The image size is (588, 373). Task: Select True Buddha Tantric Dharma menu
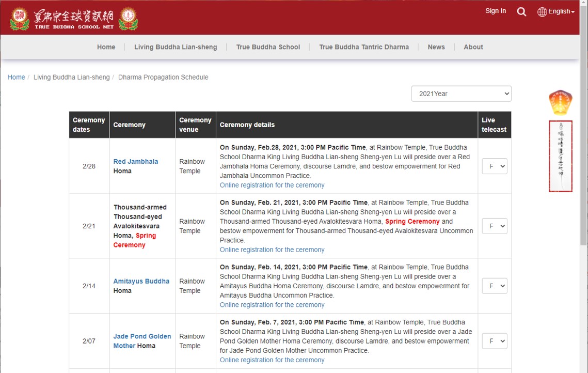[x=364, y=47]
